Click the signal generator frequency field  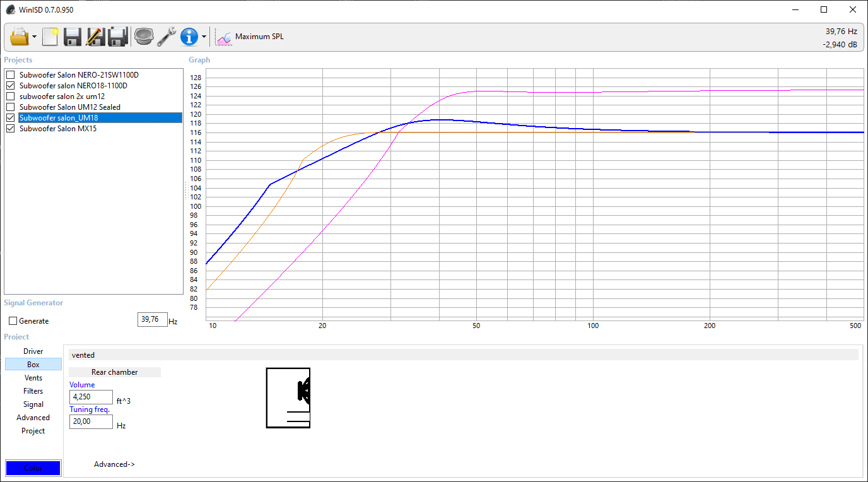click(152, 320)
